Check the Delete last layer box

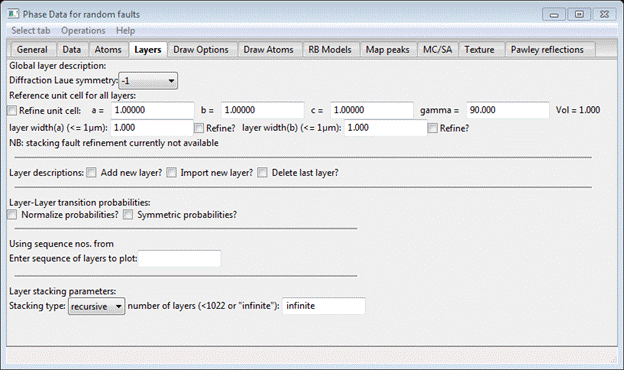[262, 173]
